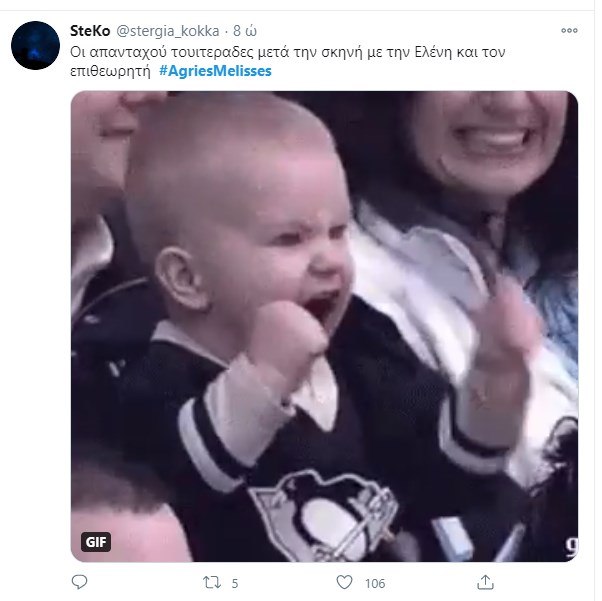Open the #AgriesMelisses hashtag link

click(x=215, y=71)
